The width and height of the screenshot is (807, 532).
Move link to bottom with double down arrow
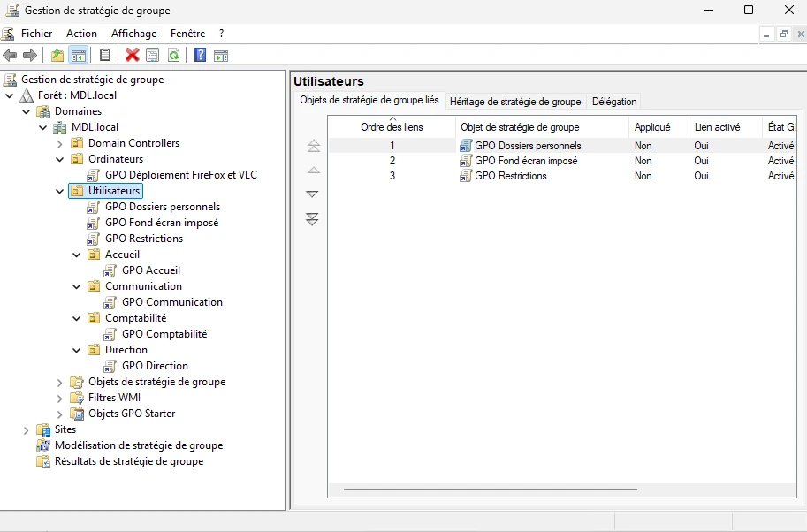[x=312, y=218]
